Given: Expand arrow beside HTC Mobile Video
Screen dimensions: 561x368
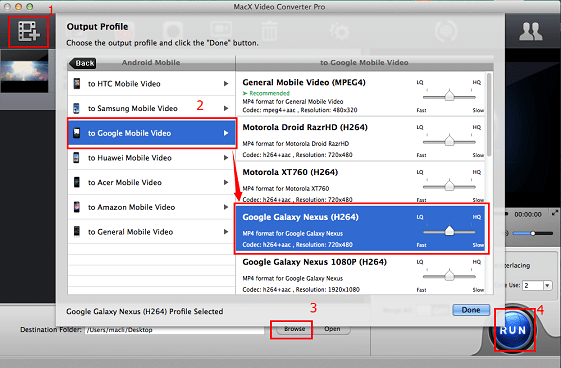Looking at the screenshot, I should [x=226, y=84].
